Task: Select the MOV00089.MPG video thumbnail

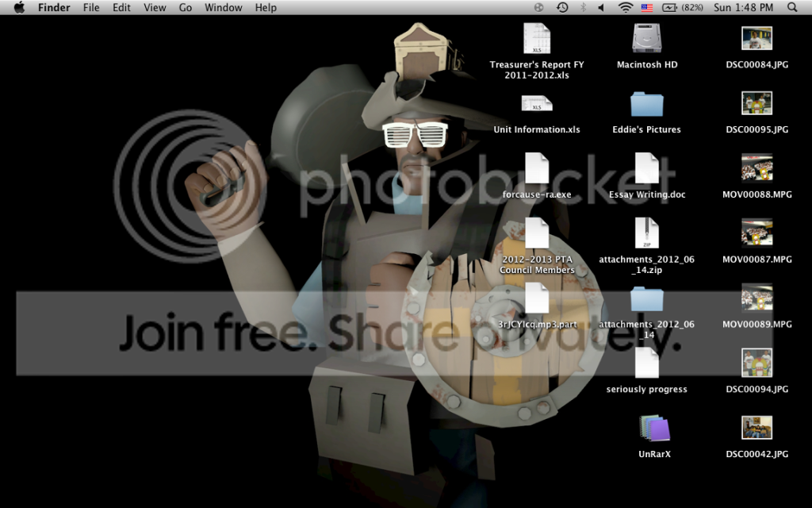Action: pos(756,298)
